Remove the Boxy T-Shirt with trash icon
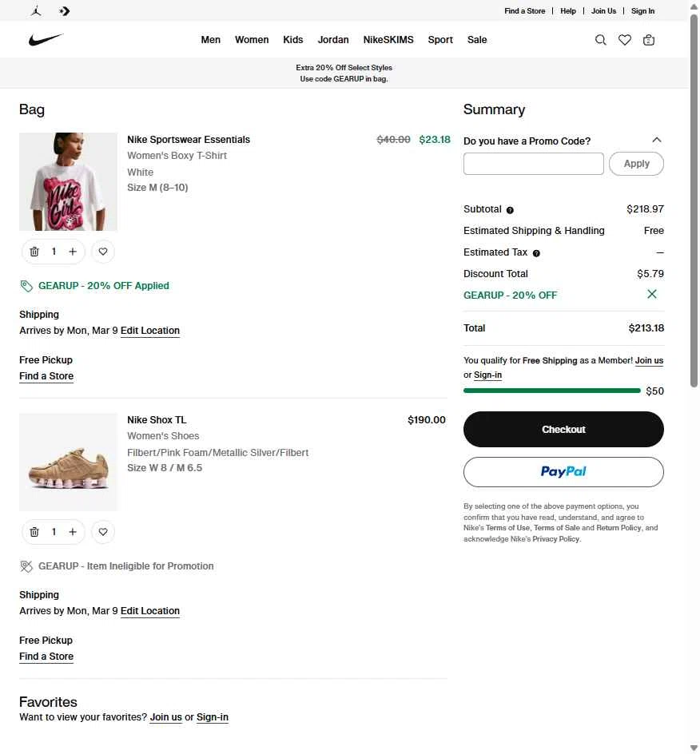700x754 pixels. [x=34, y=252]
